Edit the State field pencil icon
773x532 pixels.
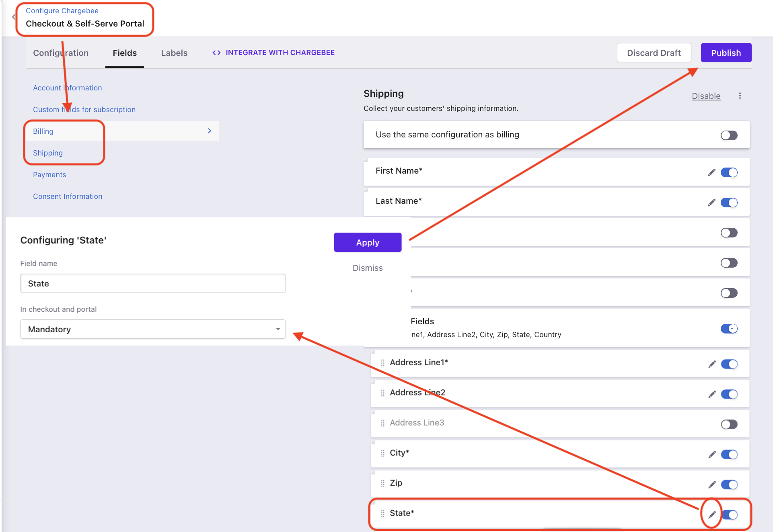(x=712, y=515)
